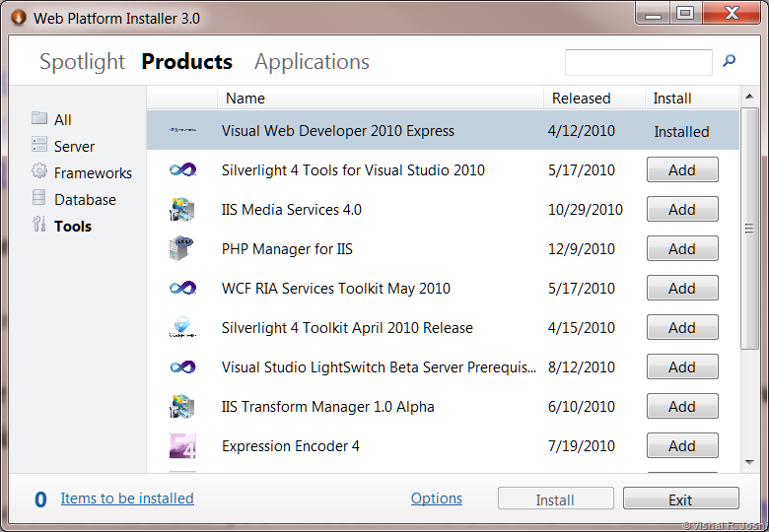Add PHP Manager for IIS

682,249
